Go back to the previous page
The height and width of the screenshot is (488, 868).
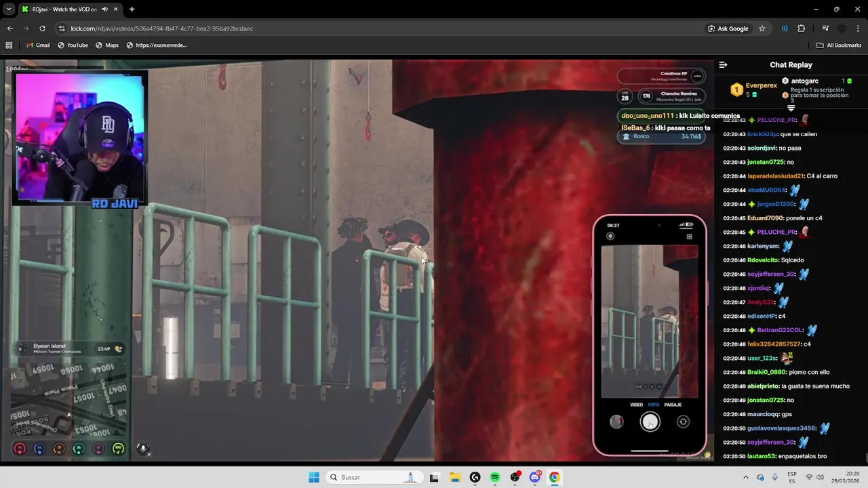(9, 28)
